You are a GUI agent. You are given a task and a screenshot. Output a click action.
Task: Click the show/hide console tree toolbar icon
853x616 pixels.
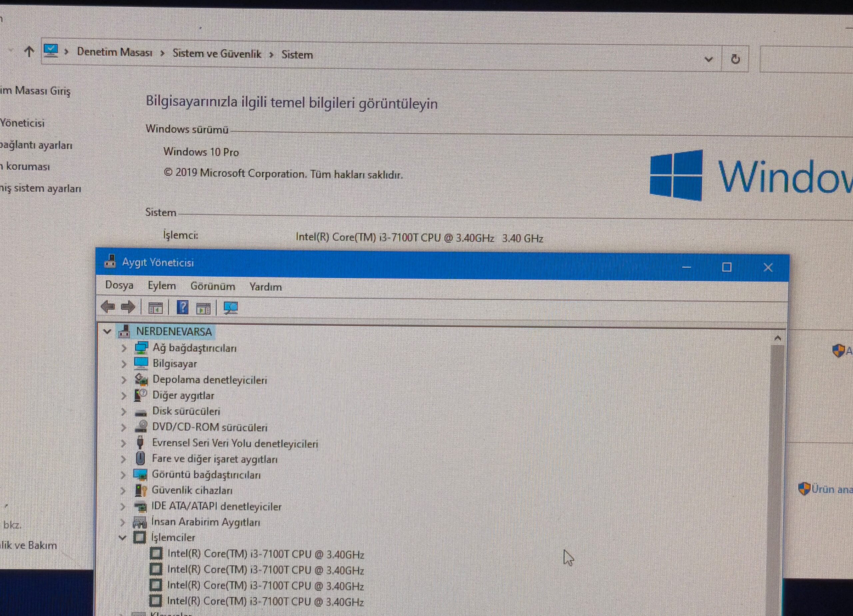pyautogui.click(x=155, y=308)
